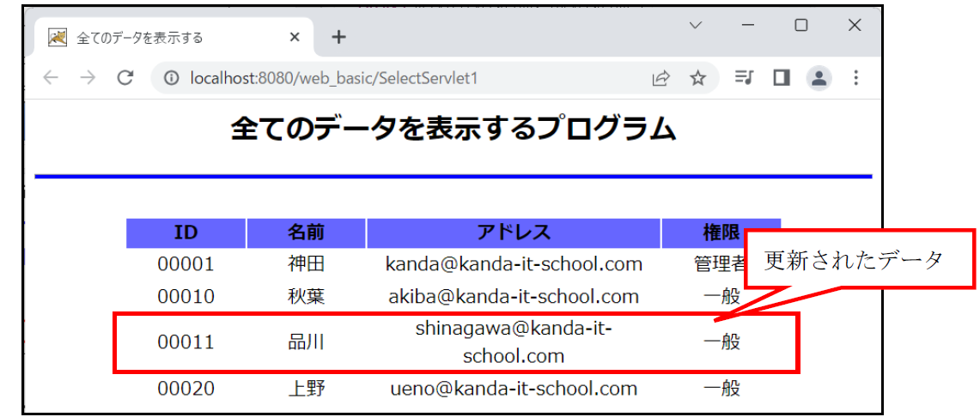The width and height of the screenshot is (980, 417).
Task: Open a new tab with plus button
Action: pyautogui.click(x=339, y=37)
